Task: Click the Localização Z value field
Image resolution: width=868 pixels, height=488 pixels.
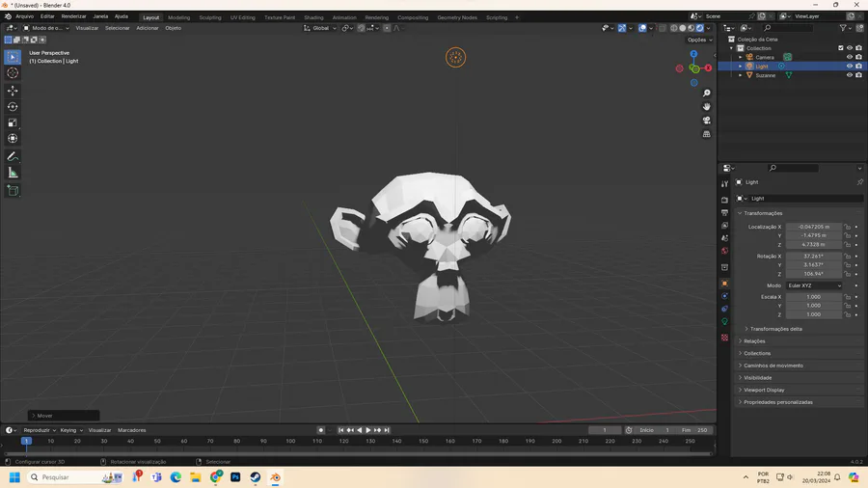Action: click(813, 245)
